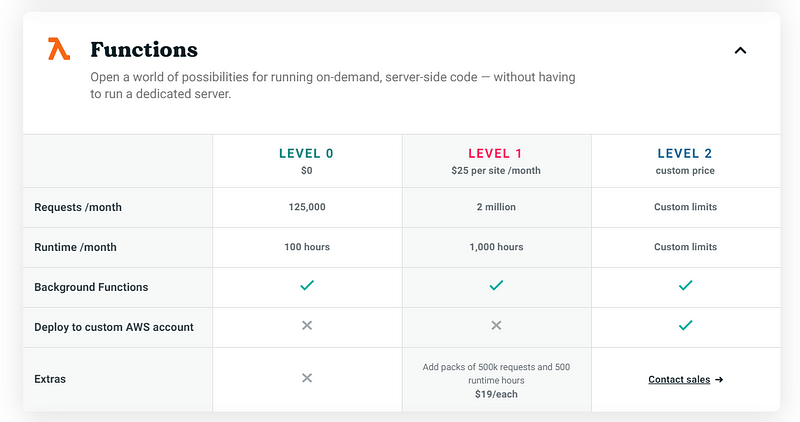Click Level 0 Background Functions checkmark
The image size is (800, 422).
307,286
